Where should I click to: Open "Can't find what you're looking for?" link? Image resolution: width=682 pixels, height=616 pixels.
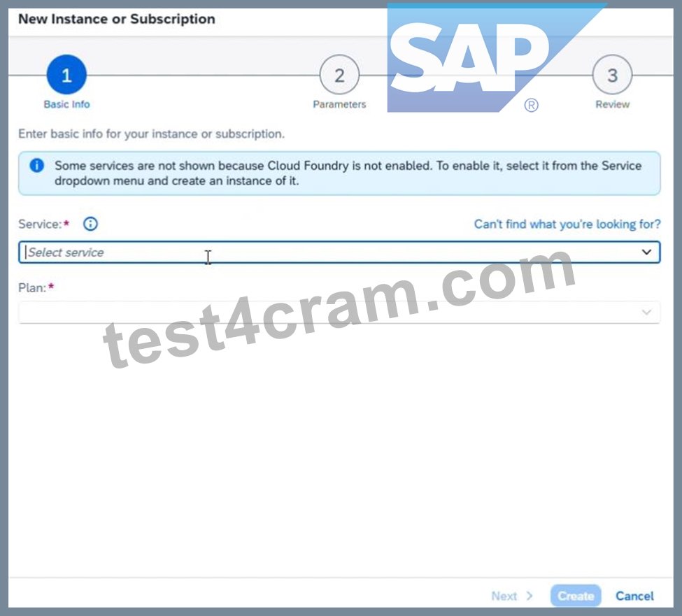(x=567, y=224)
